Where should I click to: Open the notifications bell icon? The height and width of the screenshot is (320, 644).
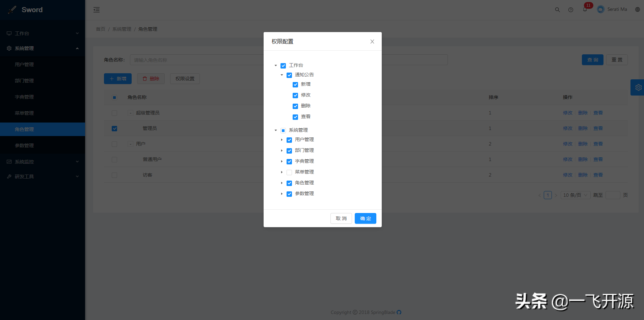coord(585,9)
